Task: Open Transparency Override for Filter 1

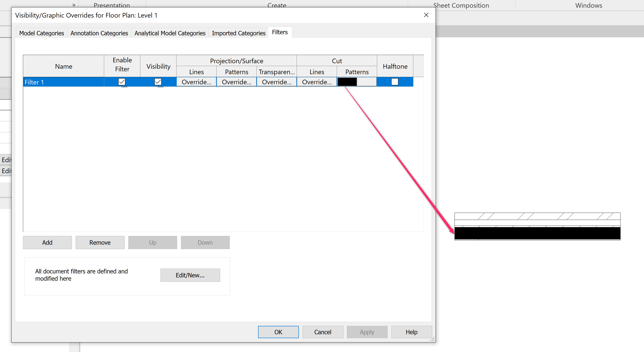Action: click(x=277, y=82)
